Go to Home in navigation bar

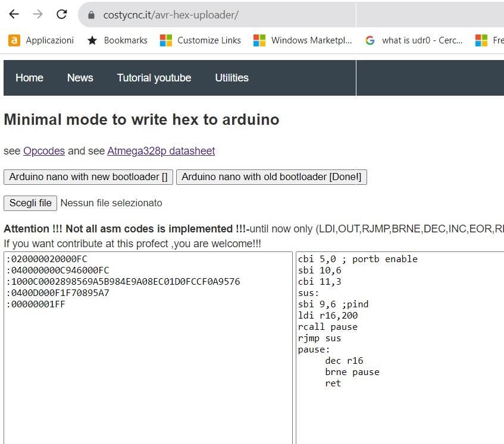click(29, 78)
